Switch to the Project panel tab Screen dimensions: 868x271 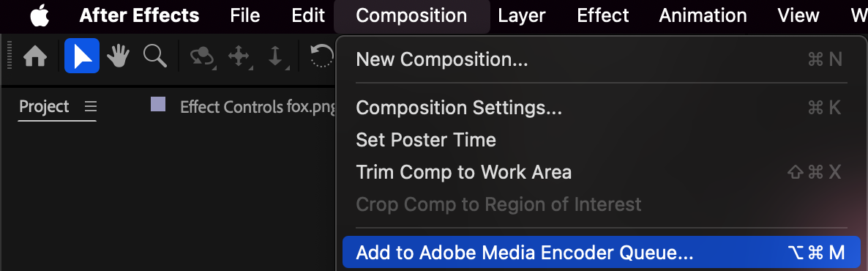45,106
